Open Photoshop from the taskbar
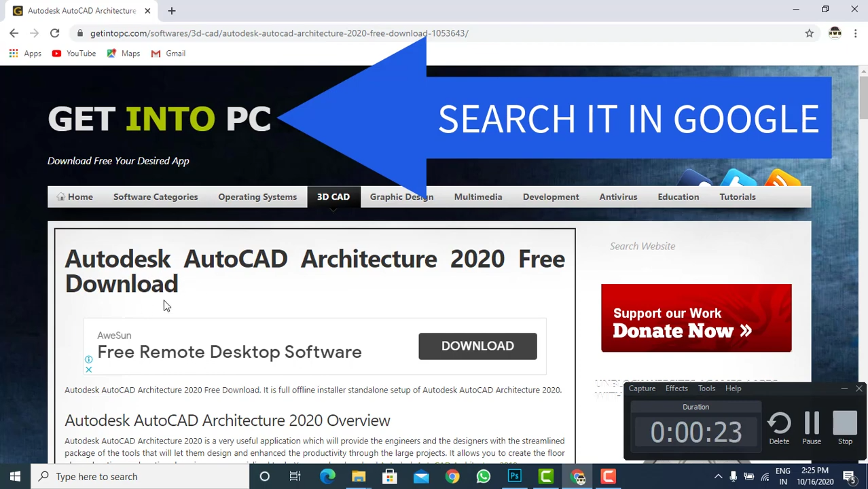The image size is (868, 489). (514, 476)
